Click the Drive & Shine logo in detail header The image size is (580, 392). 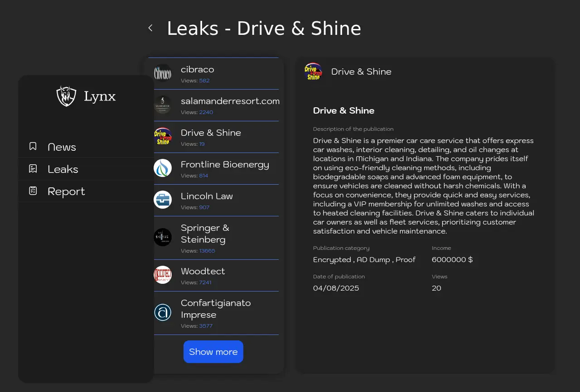pos(313,72)
